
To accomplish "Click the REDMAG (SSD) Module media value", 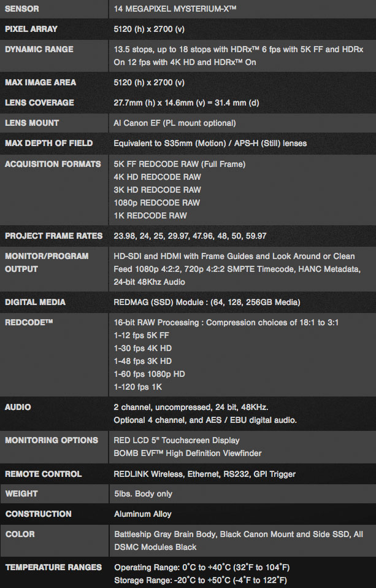I will pyautogui.click(x=207, y=302).
